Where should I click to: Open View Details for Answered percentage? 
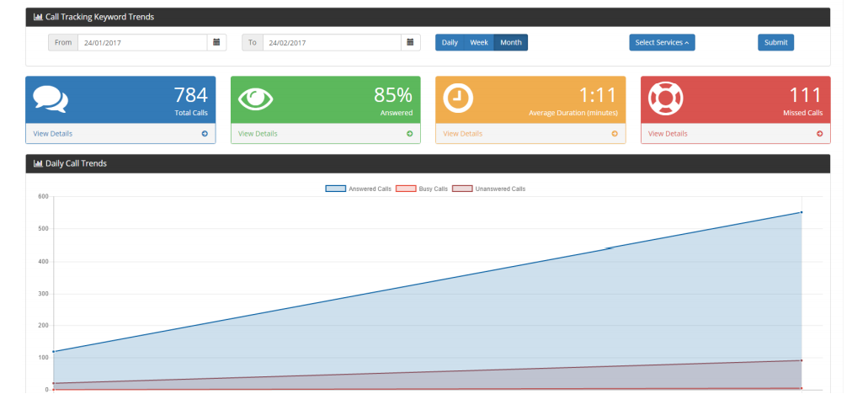tap(258, 134)
